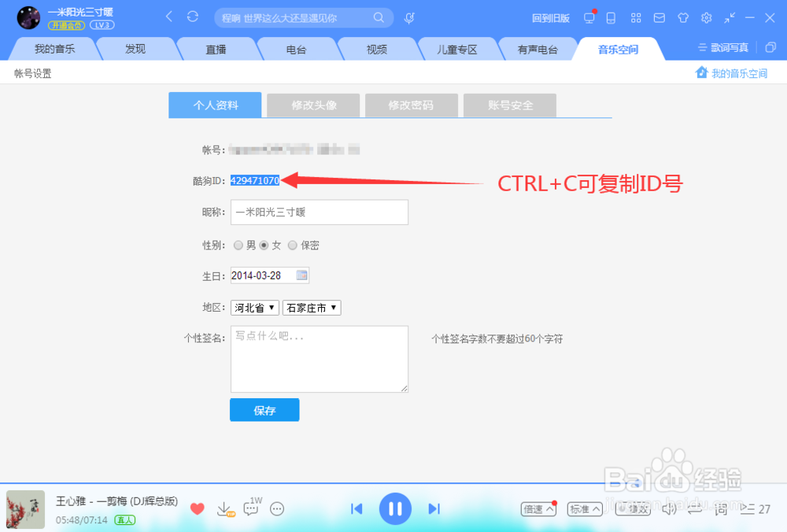Open the message envelope icon
The width and height of the screenshot is (787, 532).
coord(660,18)
